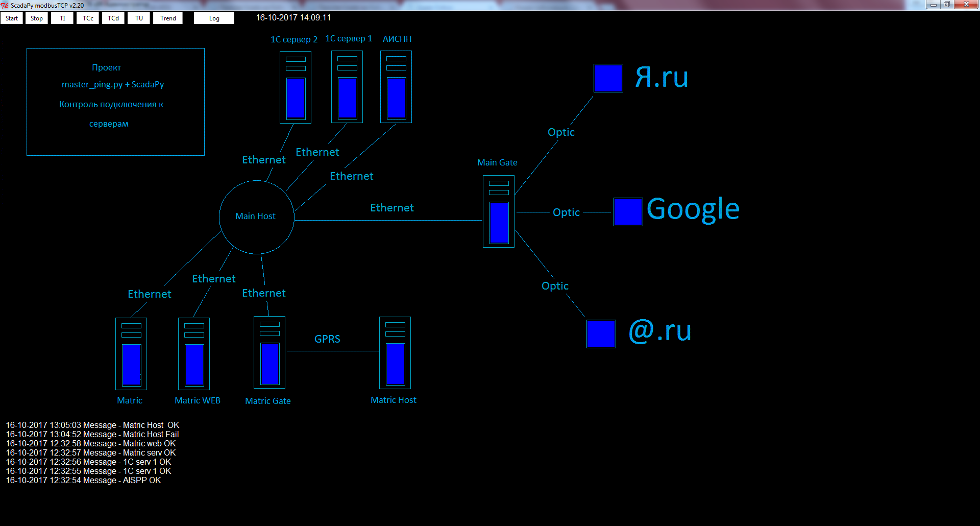
Task: Click the Optic label toward Google
Action: (566, 212)
